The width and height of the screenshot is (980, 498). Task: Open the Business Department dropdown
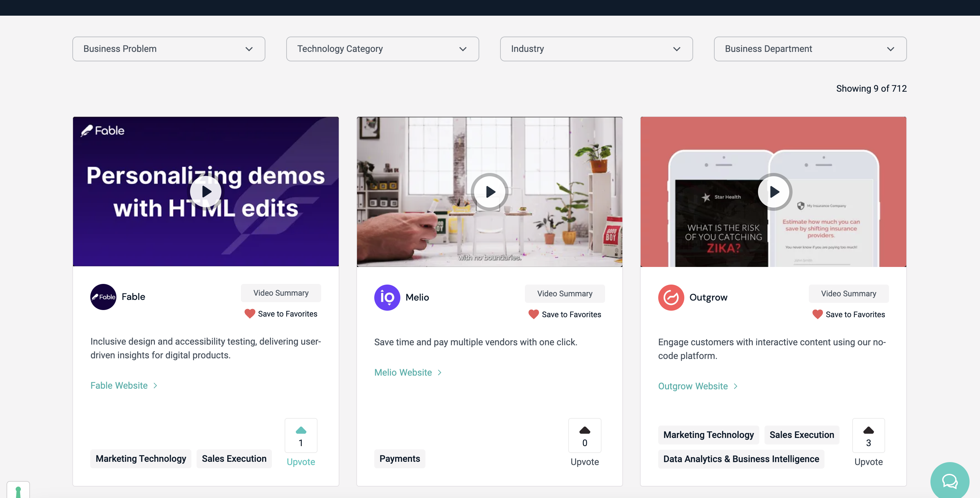pos(810,49)
